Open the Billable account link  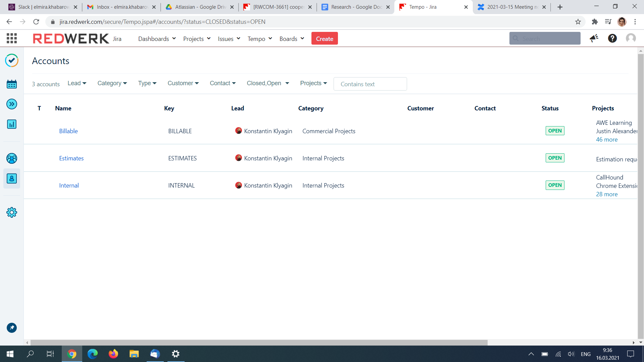(68, 131)
